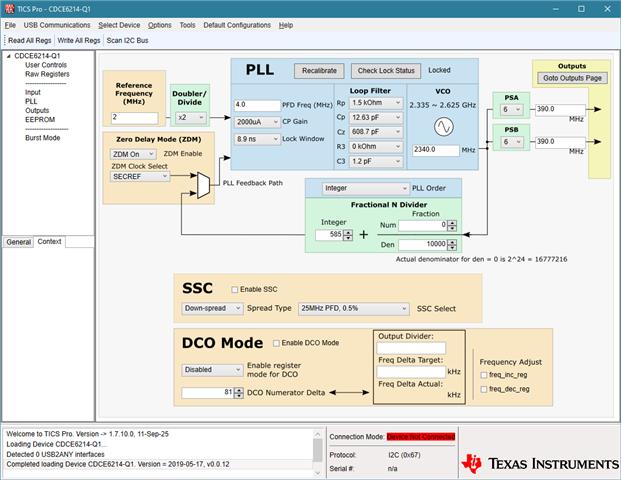
Task: Open the USB Communications menu
Action: point(57,25)
